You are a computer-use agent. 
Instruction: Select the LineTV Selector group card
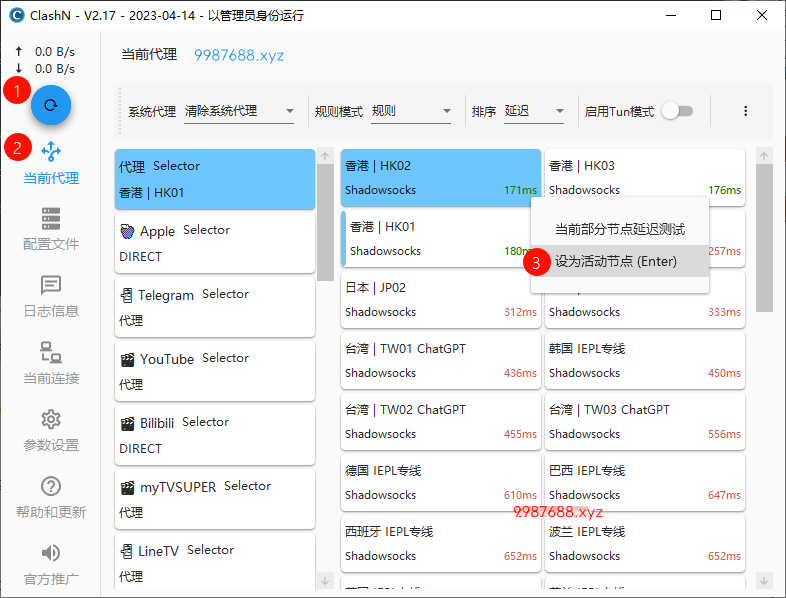pyautogui.click(x=215, y=561)
